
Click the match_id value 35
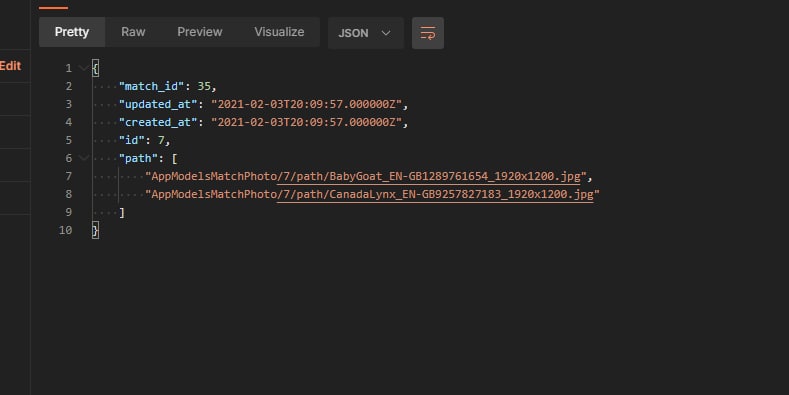pyautogui.click(x=204, y=86)
